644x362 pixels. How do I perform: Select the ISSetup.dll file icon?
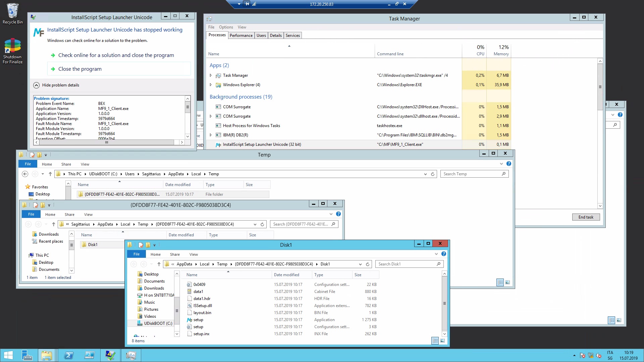coord(190,306)
